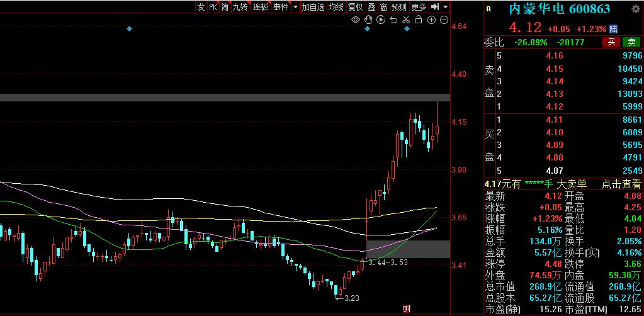Zoom in with the plus icon
This screenshot has width=644, height=316.
click(x=432, y=20)
